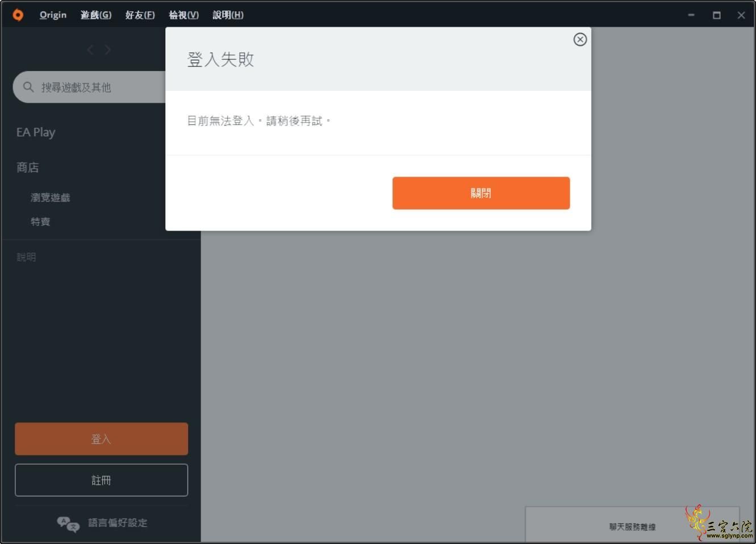
Task: Minimize the Origin window
Action: coord(691,15)
